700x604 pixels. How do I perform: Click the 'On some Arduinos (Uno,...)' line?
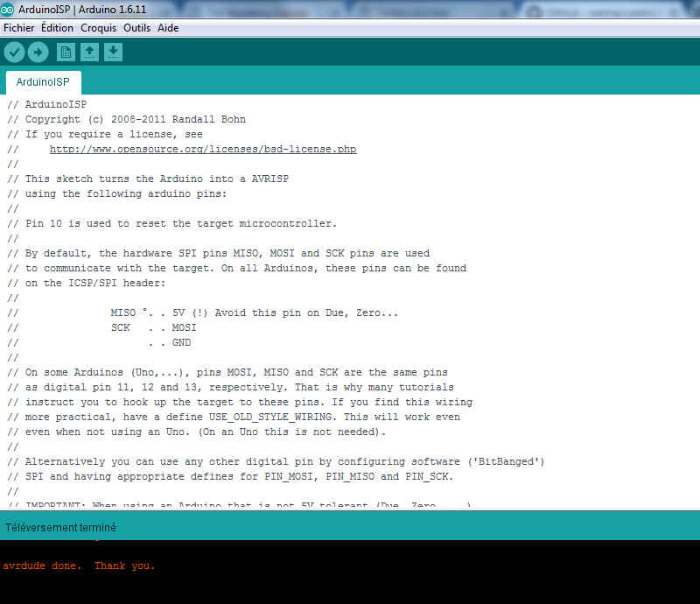click(227, 372)
